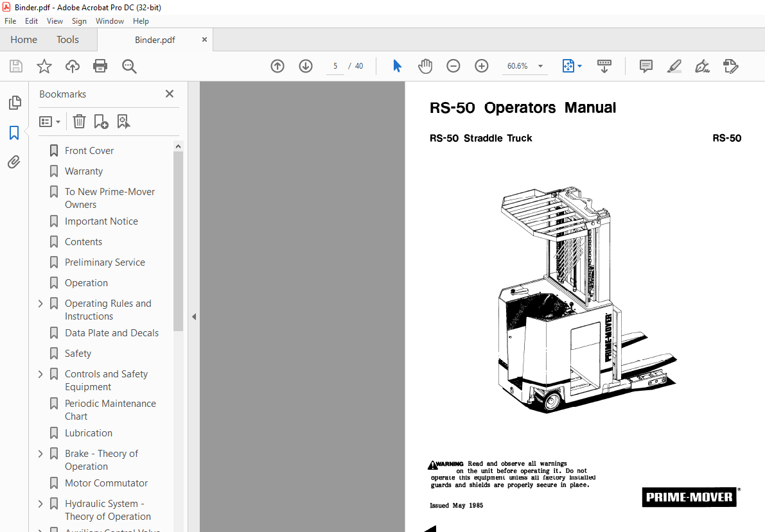
Task: Expand Operating Rules and Instructions bookmark
Action: coord(40,304)
